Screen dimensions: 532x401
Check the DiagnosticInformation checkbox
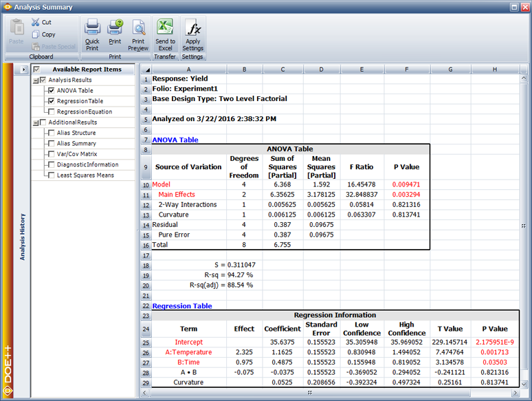52,164
